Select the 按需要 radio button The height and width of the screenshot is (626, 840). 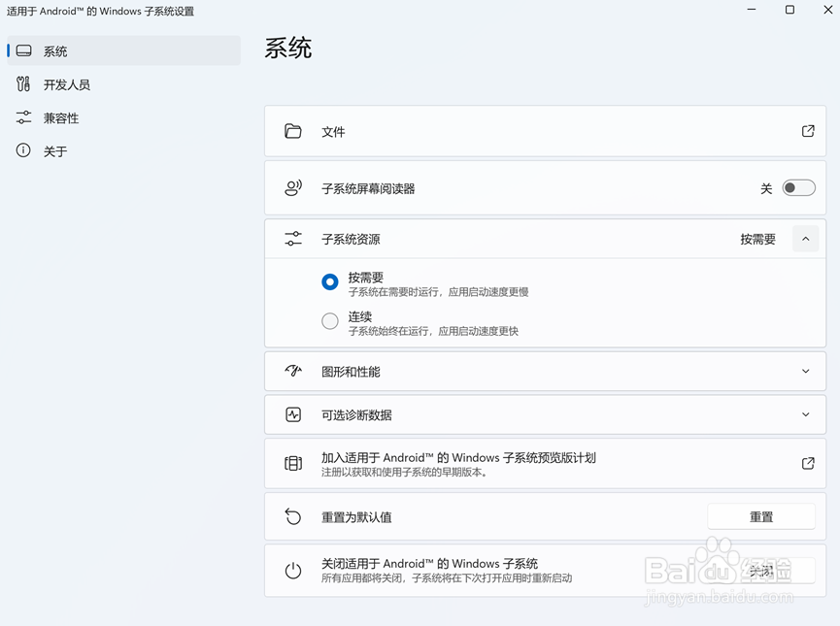[330, 281]
